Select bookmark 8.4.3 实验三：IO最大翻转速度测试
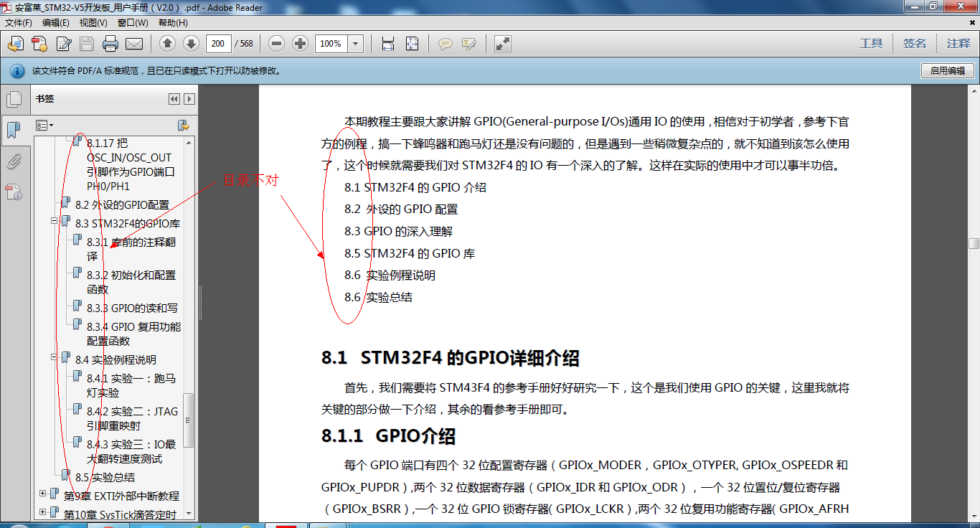980x528 pixels. click(x=131, y=451)
